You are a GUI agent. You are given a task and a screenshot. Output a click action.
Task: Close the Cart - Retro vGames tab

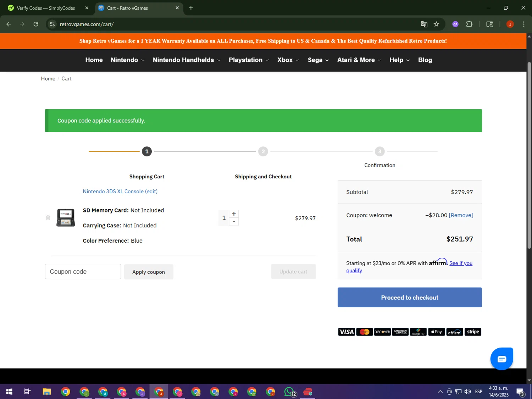click(x=177, y=8)
